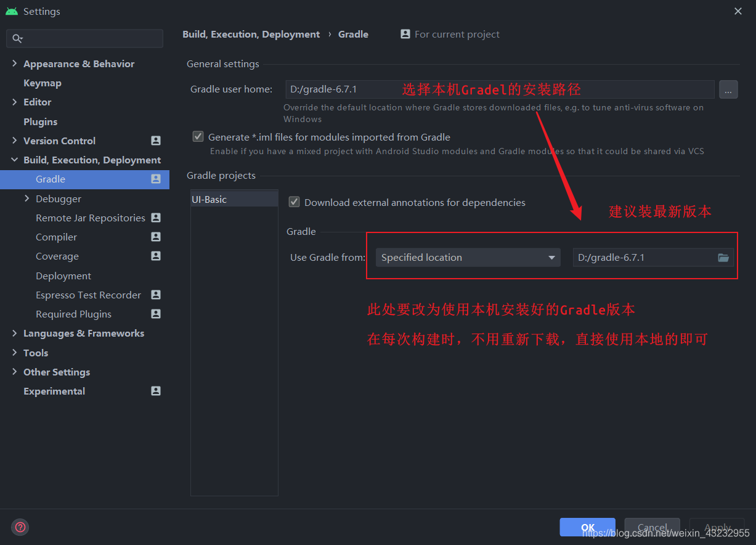Open the Use Gradle from dropdown
The height and width of the screenshot is (545, 756).
(x=468, y=258)
